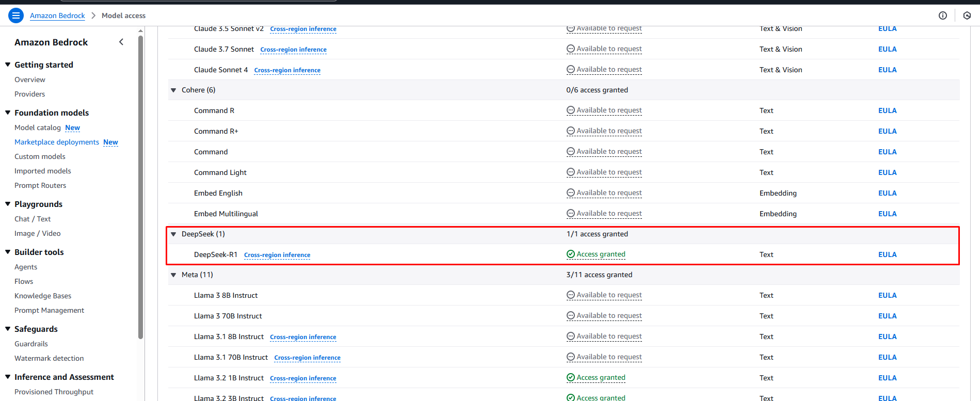Click the 3/11 access granted text
Screen dimensions: 980x401
point(599,275)
